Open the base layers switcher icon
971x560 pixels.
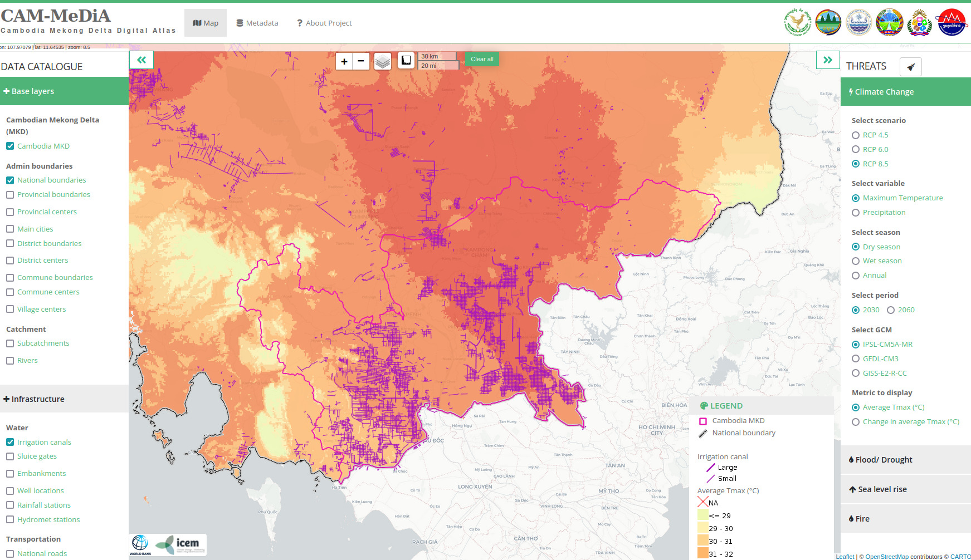(383, 61)
